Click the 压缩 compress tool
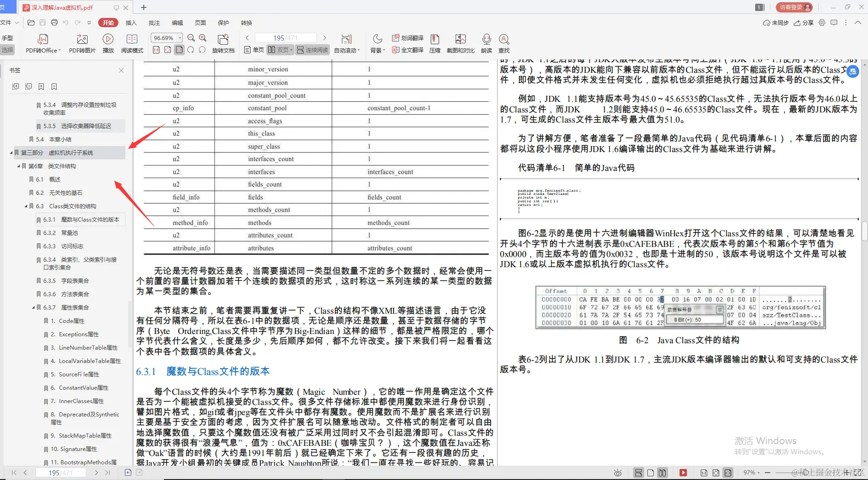Image resolution: width=868 pixels, height=480 pixels. coord(435,44)
